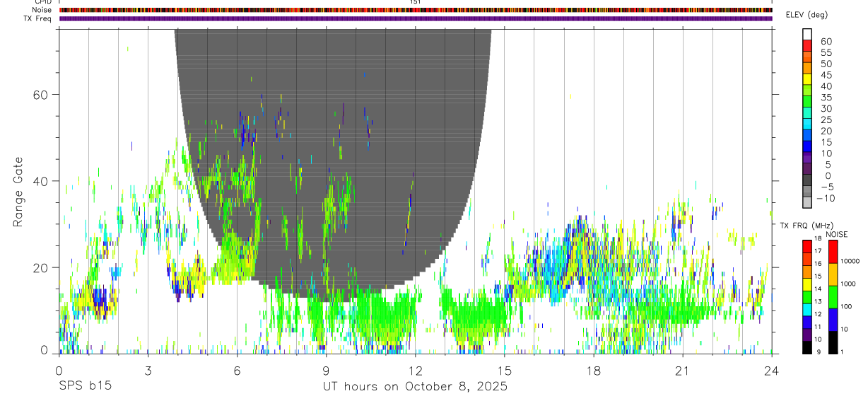Click the NOISE legend value '10000'
Viewport: 868px width, 401px height.
pos(851,261)
